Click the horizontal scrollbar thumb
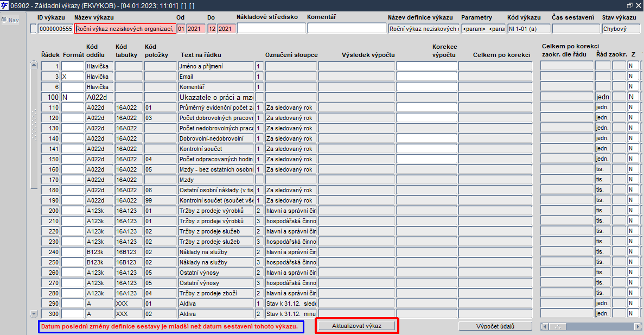 tap(558, 326)
